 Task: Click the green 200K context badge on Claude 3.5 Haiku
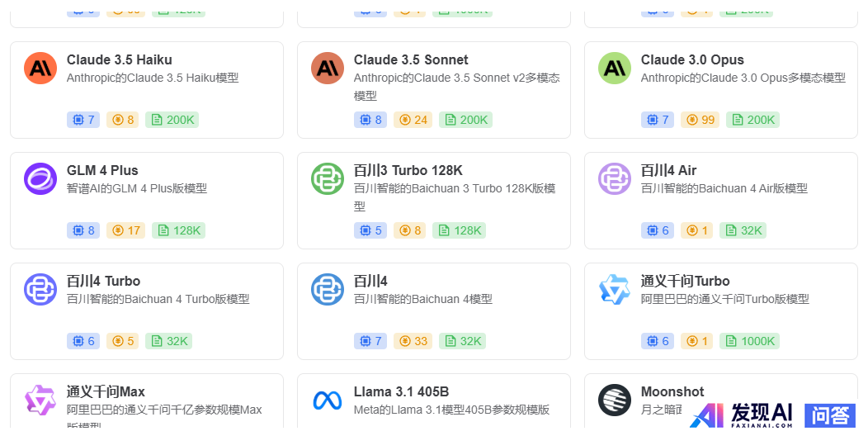(x=172, y=120)
